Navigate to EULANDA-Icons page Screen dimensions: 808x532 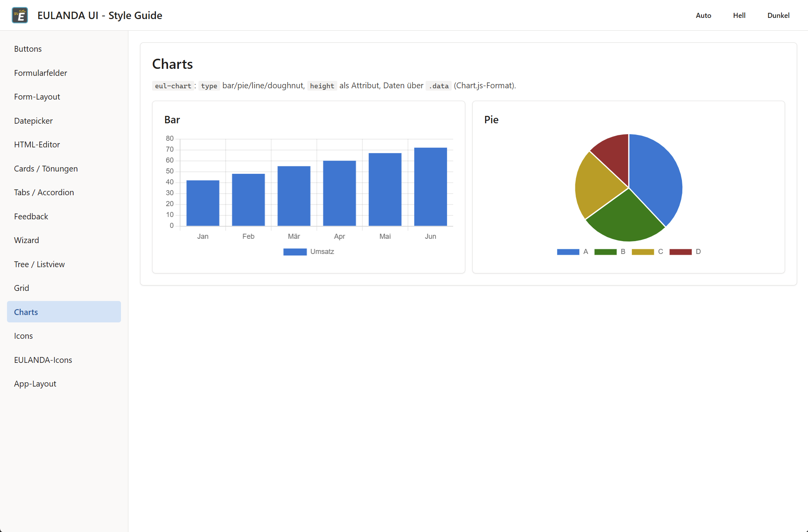coord(64,360)
